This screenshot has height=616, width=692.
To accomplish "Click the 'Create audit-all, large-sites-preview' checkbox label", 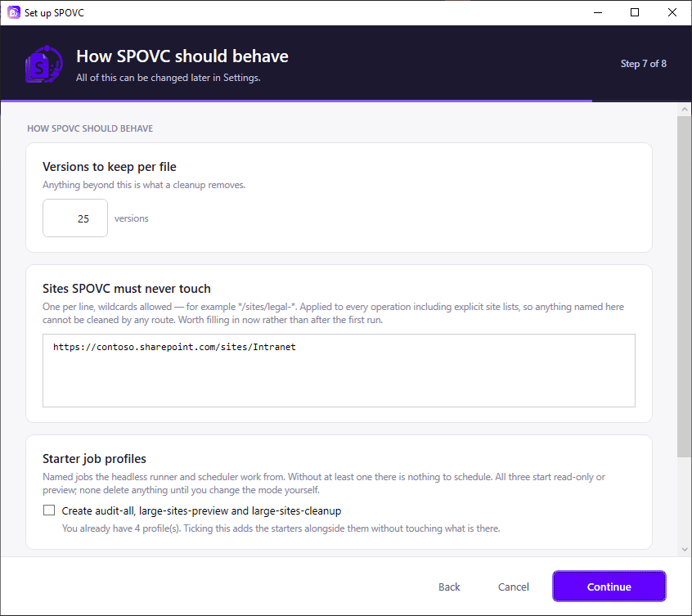I will tap(201, 511).
